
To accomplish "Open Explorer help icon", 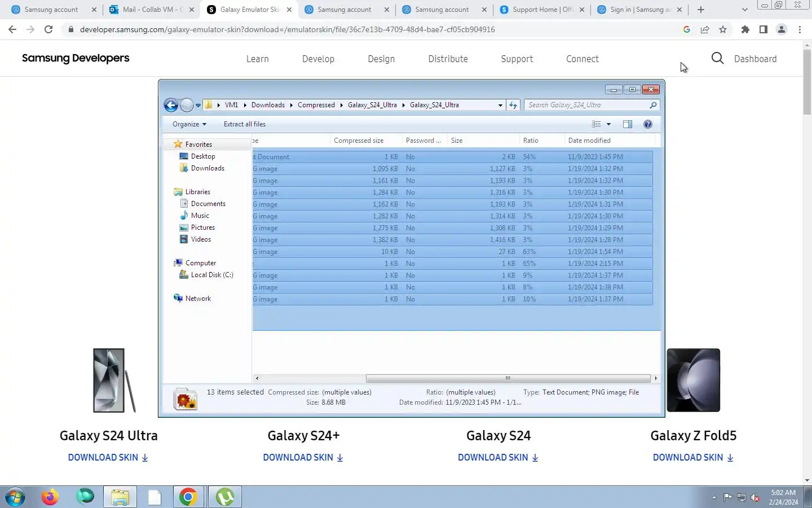I will pos(648,124).
